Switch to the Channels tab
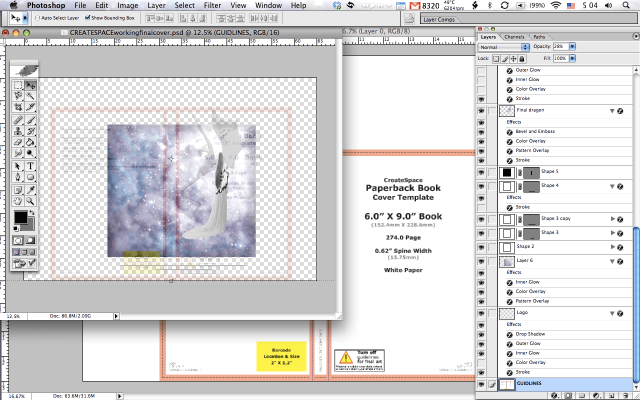The height and width of the screenshot is (400, 640). (514, 37)
